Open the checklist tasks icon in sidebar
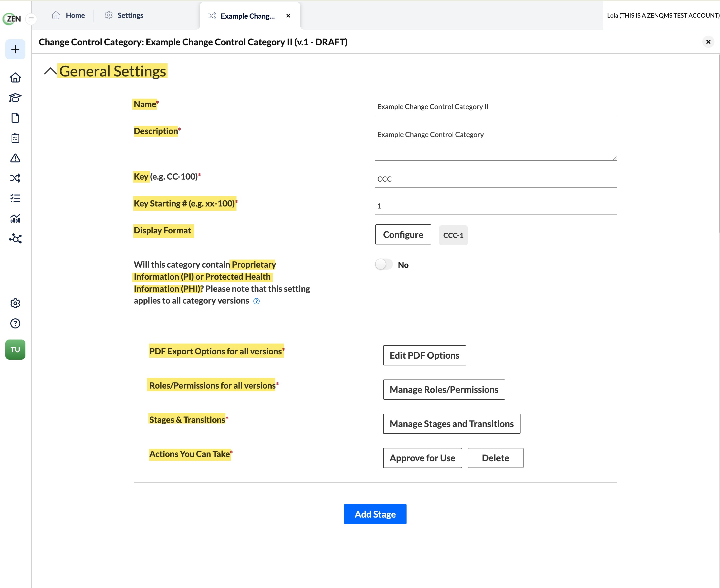This screenshot has width=720, height=588. (x=15, y=198)
